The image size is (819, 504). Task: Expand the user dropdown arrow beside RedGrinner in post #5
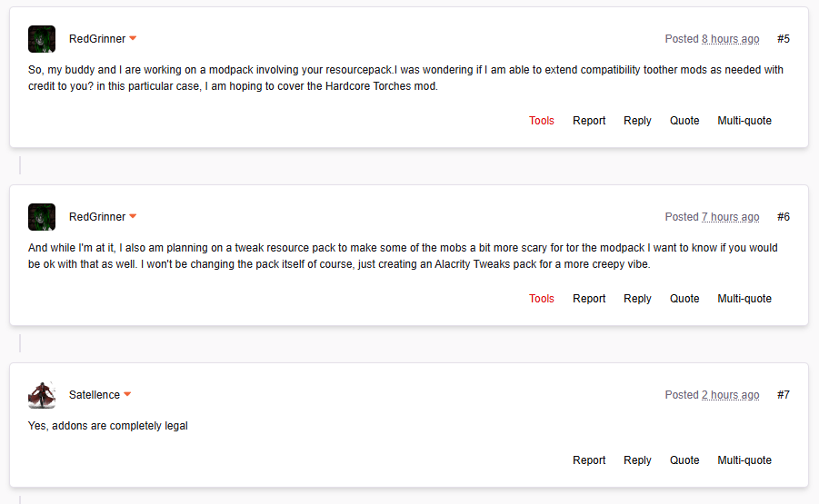tap(133, 39)
